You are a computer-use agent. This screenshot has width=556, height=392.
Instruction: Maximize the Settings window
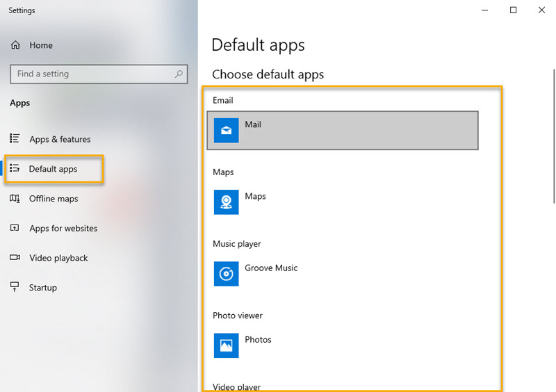point(513,10)
